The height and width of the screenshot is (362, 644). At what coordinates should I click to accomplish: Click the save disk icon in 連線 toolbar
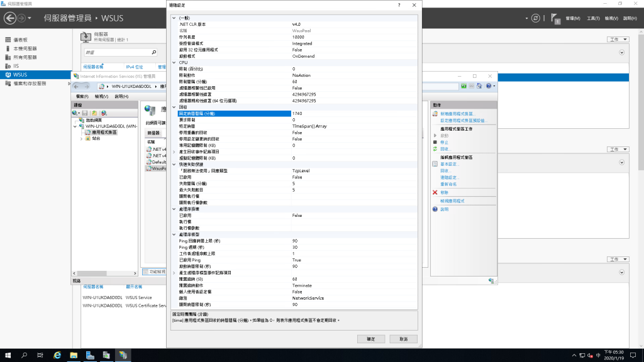click(x=85, y=113)
